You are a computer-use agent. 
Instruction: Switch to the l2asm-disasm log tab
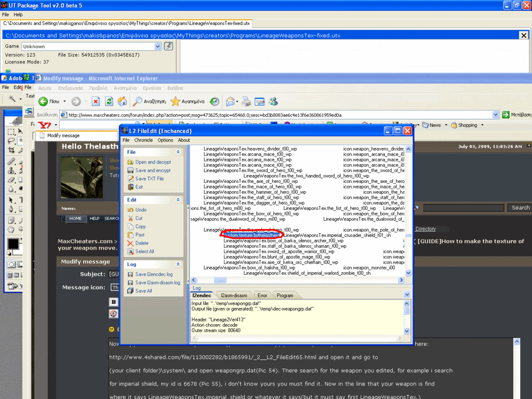(x=233, y=296)
